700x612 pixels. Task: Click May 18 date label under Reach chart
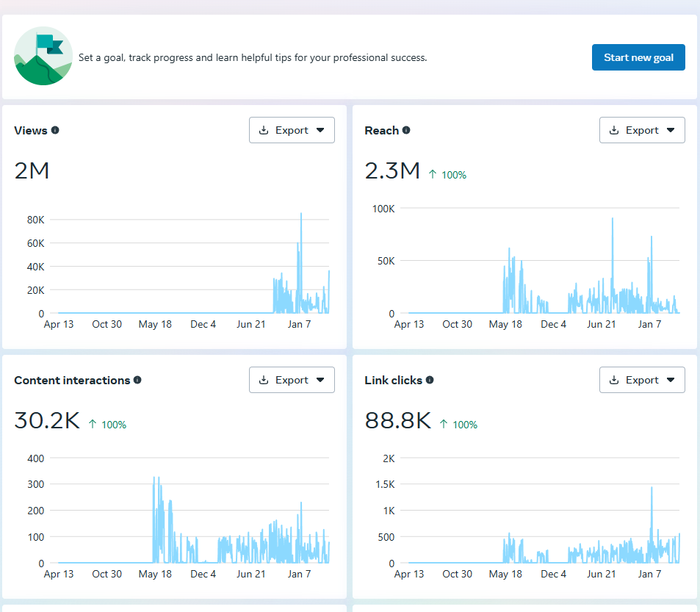[505, 324]
